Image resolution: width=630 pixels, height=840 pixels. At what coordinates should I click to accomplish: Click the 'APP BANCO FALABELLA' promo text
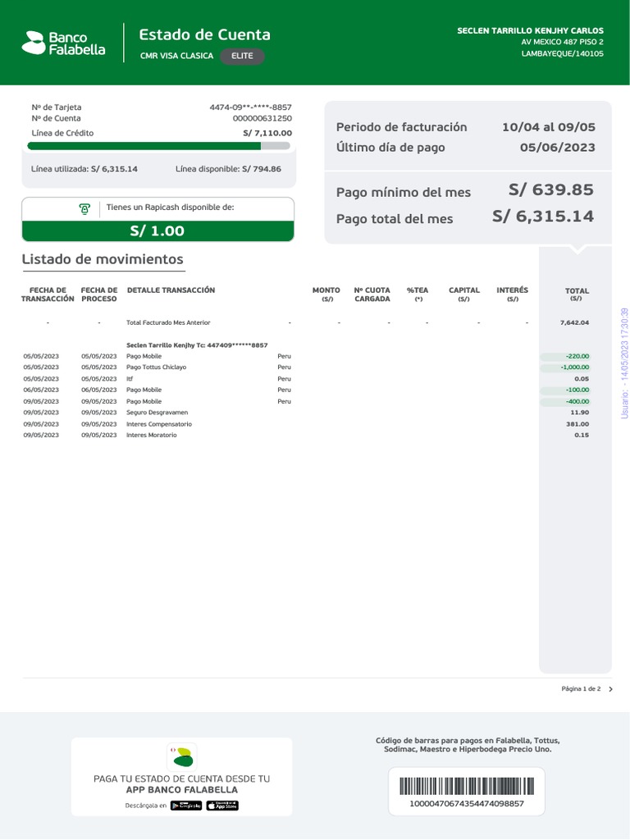(181, 790)
